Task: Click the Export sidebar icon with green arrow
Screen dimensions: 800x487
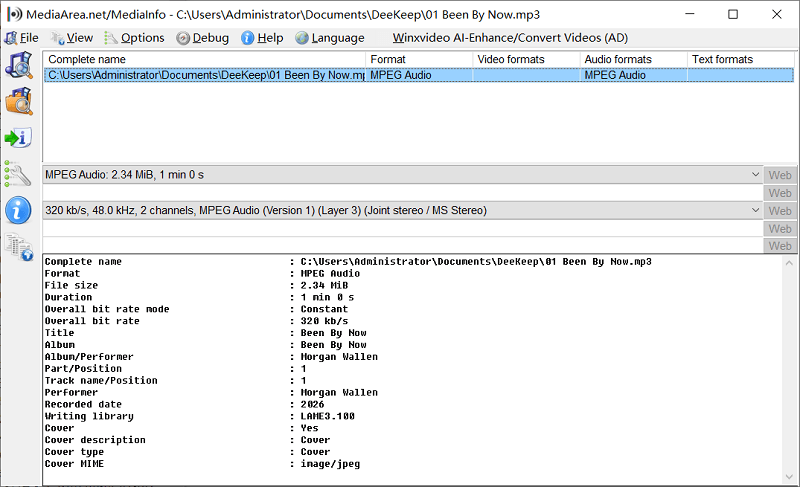Action: pyautogui.click(x=19, y=138)
